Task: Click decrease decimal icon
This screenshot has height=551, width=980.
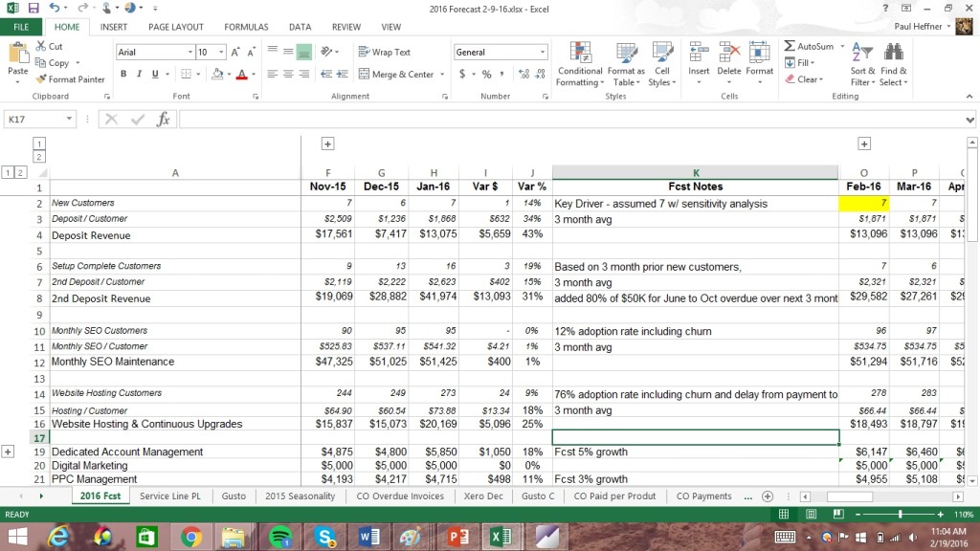Action: click(x=540, y=74)
